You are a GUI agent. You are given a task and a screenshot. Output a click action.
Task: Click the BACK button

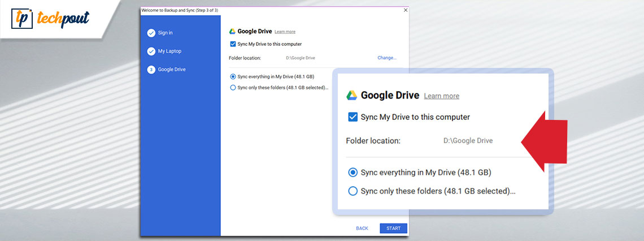point(362,228)
